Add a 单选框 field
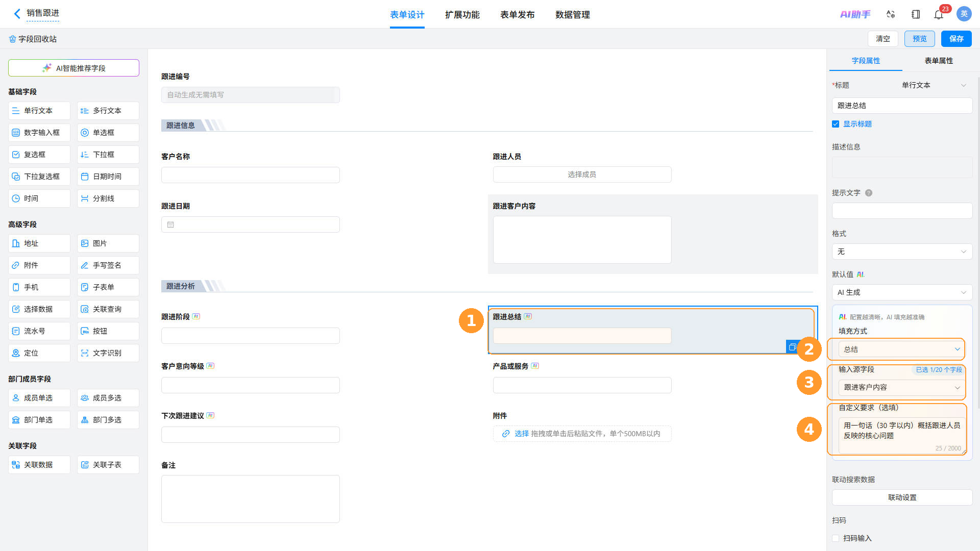 108,133
